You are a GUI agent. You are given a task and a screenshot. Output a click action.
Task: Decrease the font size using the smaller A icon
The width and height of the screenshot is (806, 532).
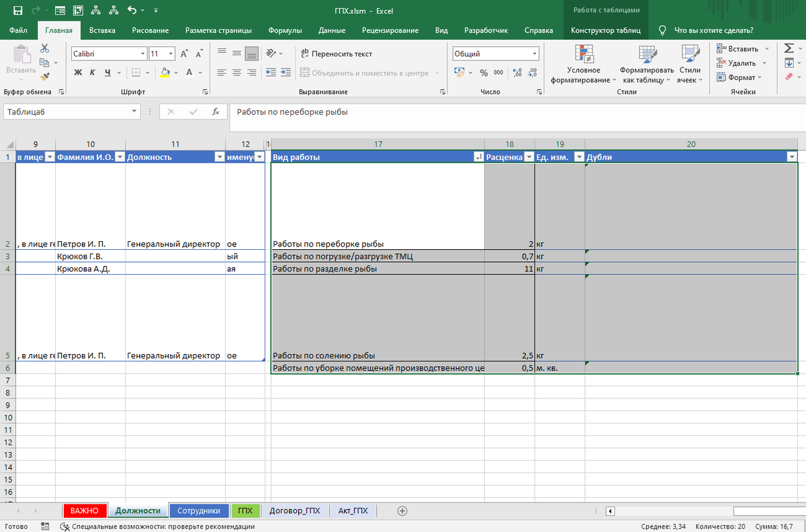tap(198, 54)
